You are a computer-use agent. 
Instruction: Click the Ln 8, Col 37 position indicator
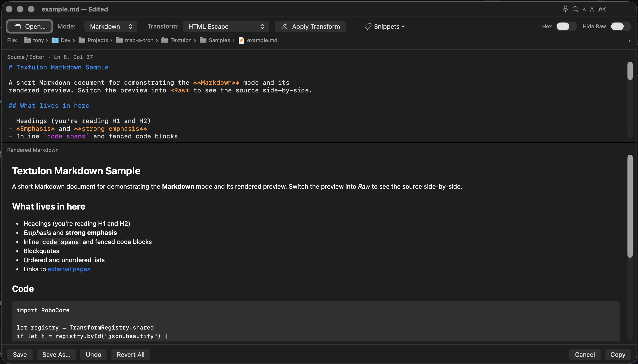coord(73,57)
